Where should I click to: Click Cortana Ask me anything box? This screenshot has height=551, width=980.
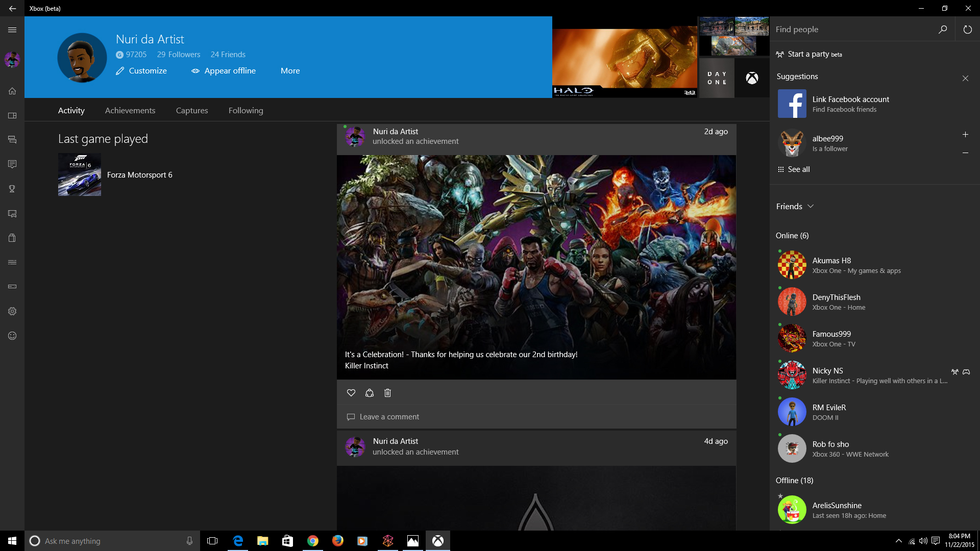click(x=112, y=541)
